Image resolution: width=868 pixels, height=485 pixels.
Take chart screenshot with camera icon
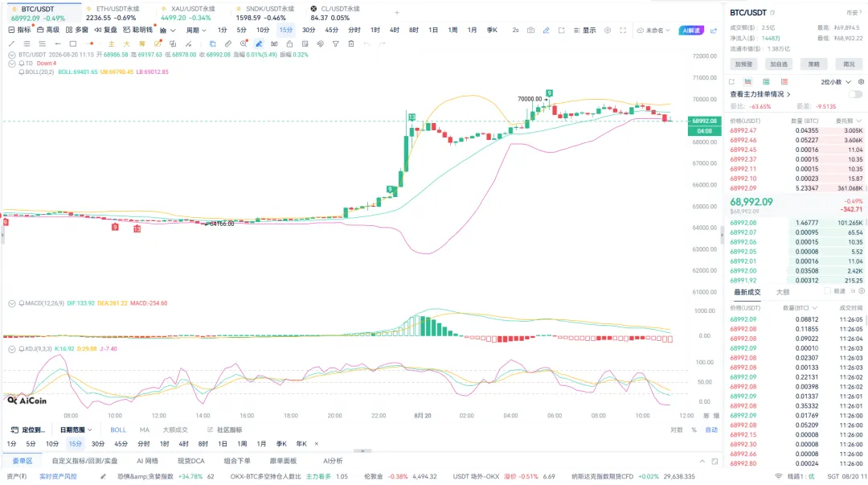point(531,31)
